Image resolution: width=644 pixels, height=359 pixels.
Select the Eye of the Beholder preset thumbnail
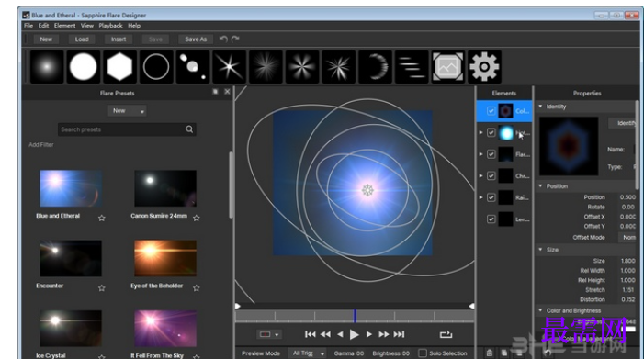pos(165,258)
